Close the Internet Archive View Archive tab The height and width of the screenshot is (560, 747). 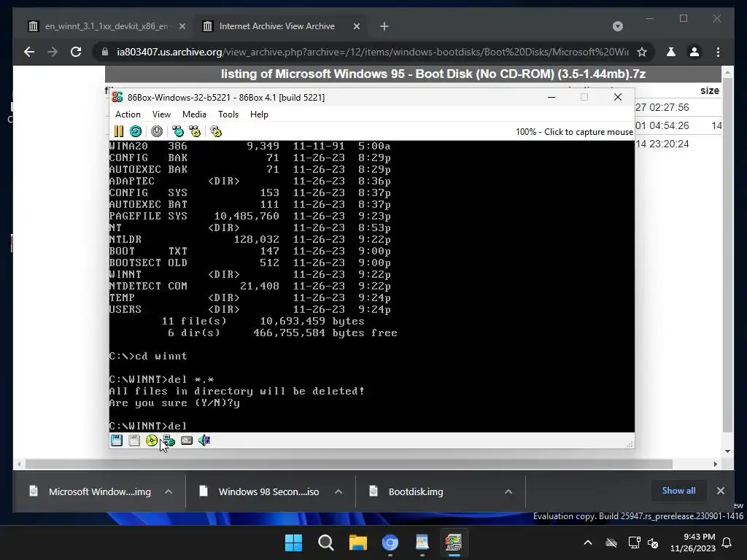(x=356, y=26)
